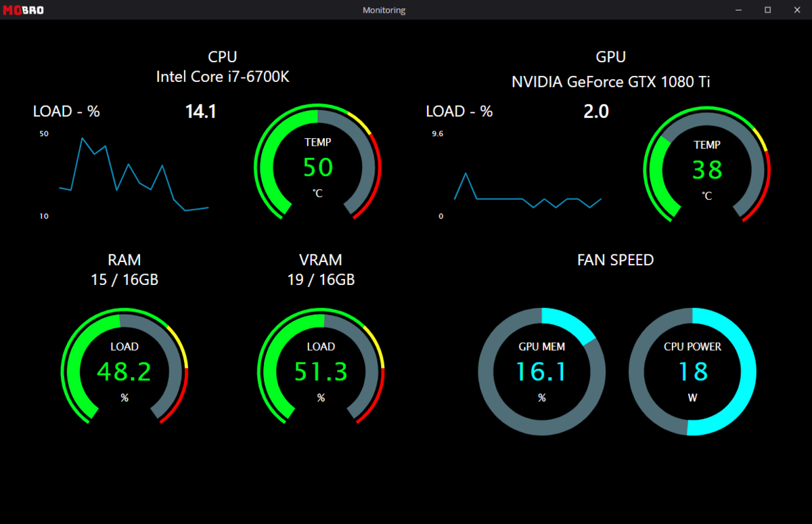This screenshot has width=812, height=524.
Task: Click the "Monitoring" window title
Action: pos(384,10)
